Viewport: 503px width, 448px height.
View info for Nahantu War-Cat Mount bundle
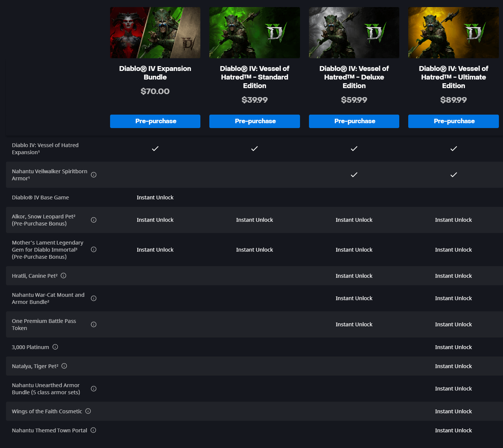coord(94,298)
